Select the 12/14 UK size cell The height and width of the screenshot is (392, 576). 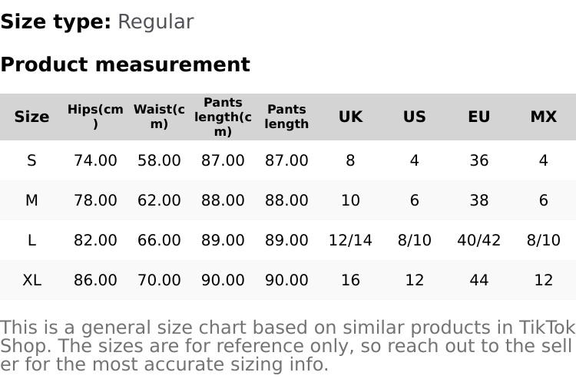350,240
